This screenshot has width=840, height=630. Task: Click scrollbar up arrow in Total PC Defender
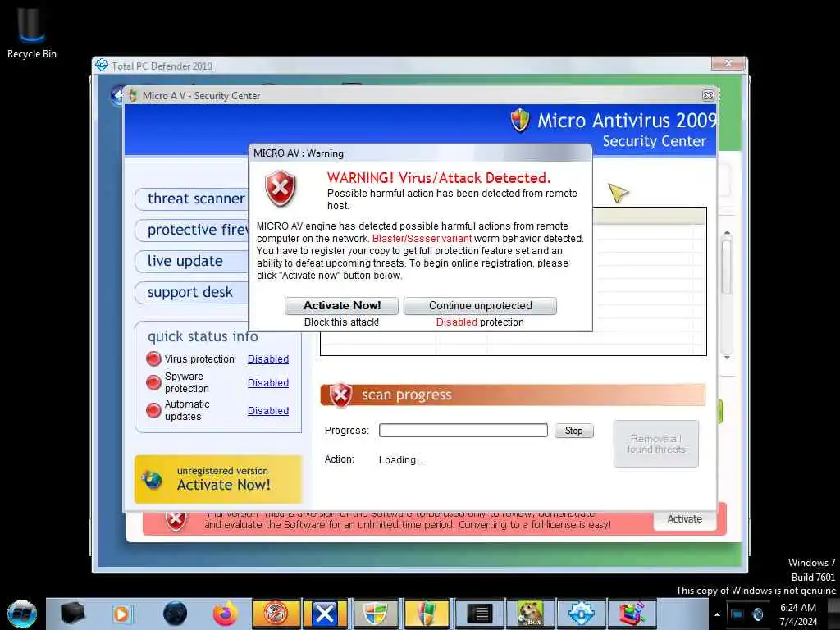pos(727,233)
